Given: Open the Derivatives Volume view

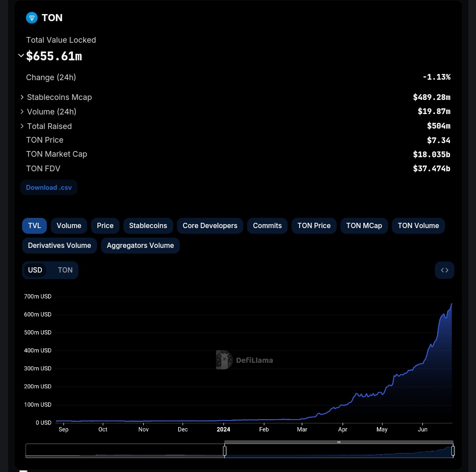Looking at the screenshot, I should 59,245.
